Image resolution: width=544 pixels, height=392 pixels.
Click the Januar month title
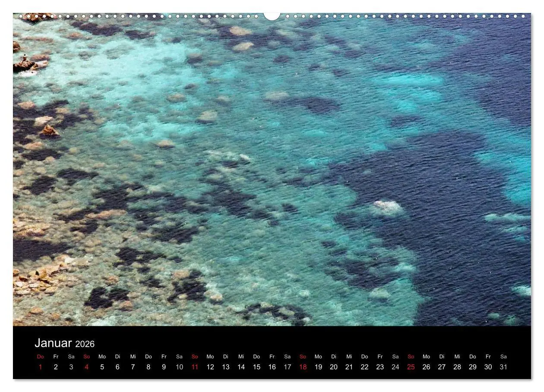point(53,343)
